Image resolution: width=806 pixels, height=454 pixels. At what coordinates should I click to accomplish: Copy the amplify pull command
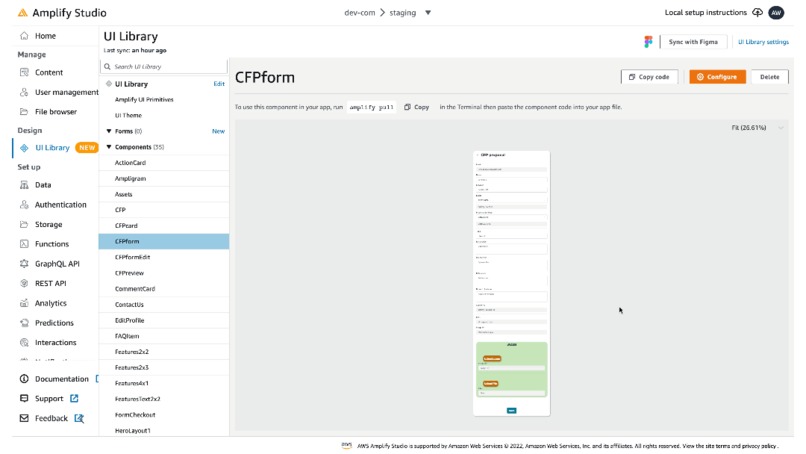[x=417, y=107]
